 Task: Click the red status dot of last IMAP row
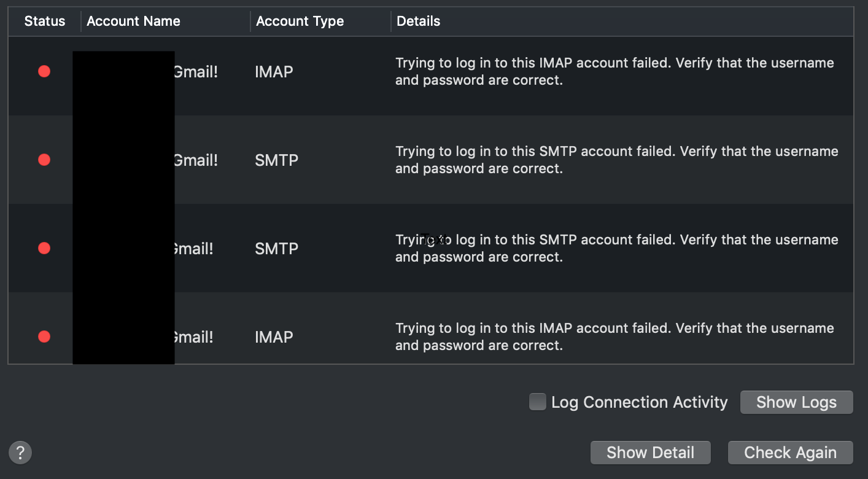coord(44,337)
